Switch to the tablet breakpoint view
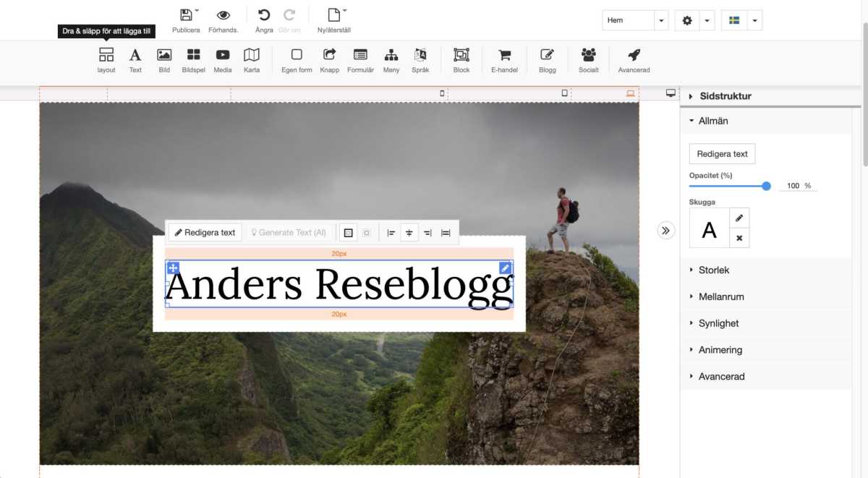The height and width of the screenshot is (478, 868). [565, 93]
